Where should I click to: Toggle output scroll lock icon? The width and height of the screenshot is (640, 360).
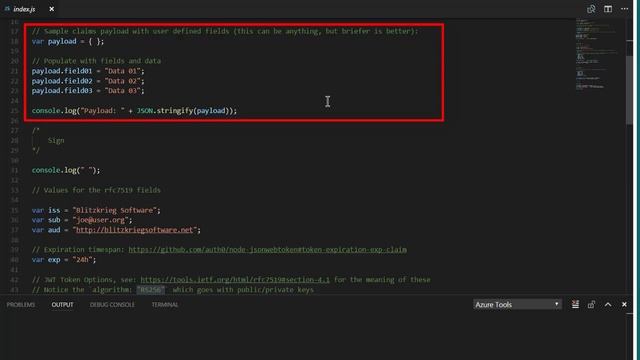[x=591, y=304]
